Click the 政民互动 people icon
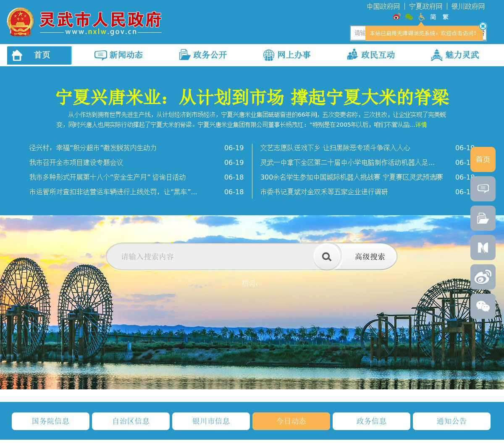Screen dimensions: 504x446 point(352,55)
